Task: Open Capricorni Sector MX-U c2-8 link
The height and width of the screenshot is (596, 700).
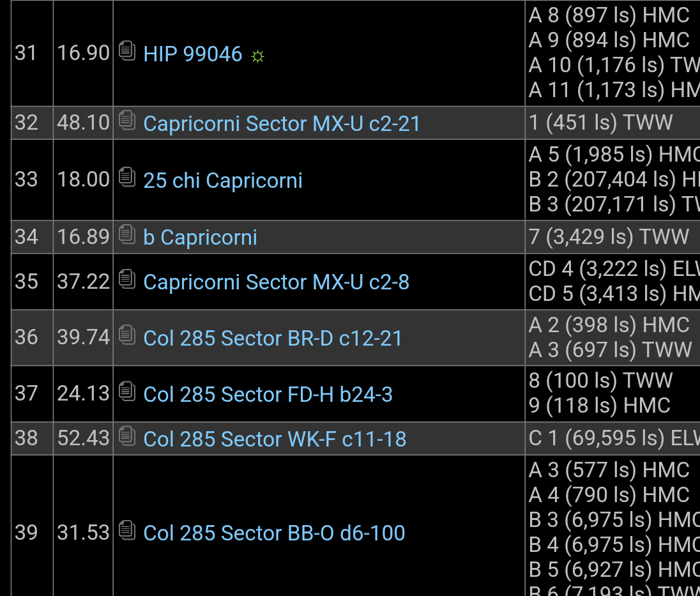Action: point(277,282)
